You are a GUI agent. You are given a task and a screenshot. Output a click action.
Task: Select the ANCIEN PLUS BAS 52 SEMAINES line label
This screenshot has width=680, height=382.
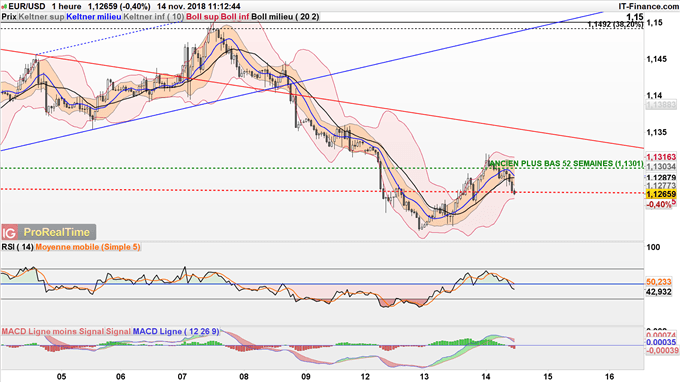point(566,163)
